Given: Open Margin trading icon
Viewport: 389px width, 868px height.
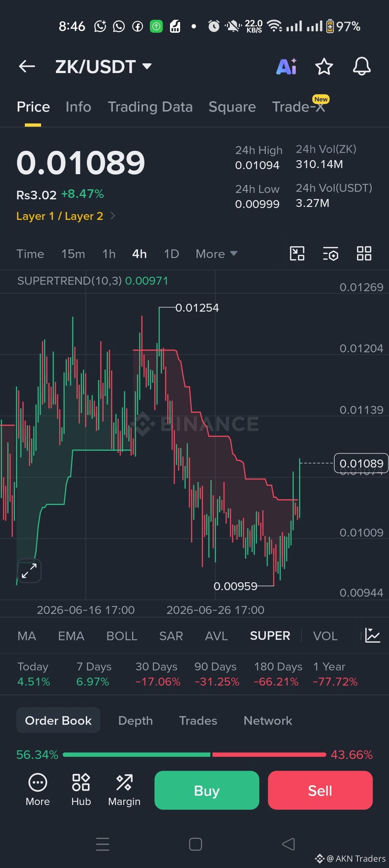Looking at the screenshot, I should (124, 790).
